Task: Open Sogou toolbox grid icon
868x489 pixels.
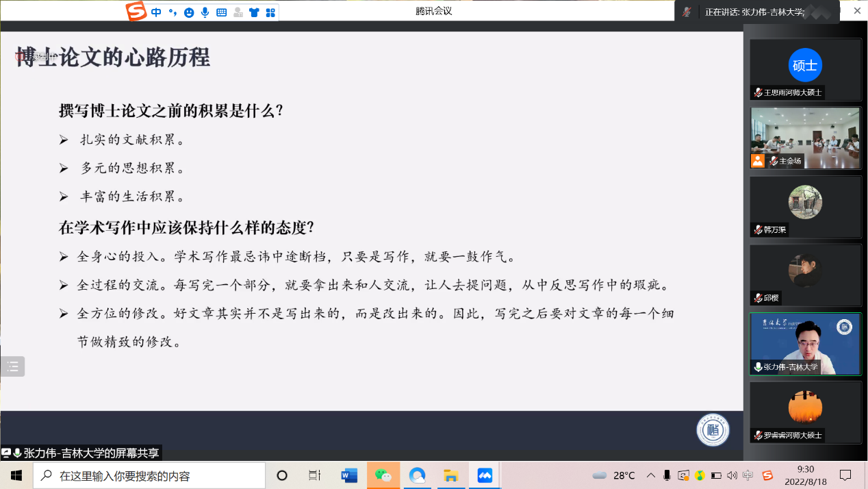Action: pyautogui.click(x=270, y=12)
